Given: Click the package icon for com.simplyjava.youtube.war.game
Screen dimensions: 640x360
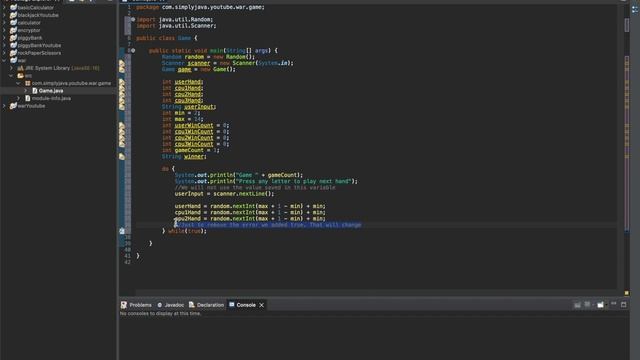Looking at the screenshot, I should point(28,83).
